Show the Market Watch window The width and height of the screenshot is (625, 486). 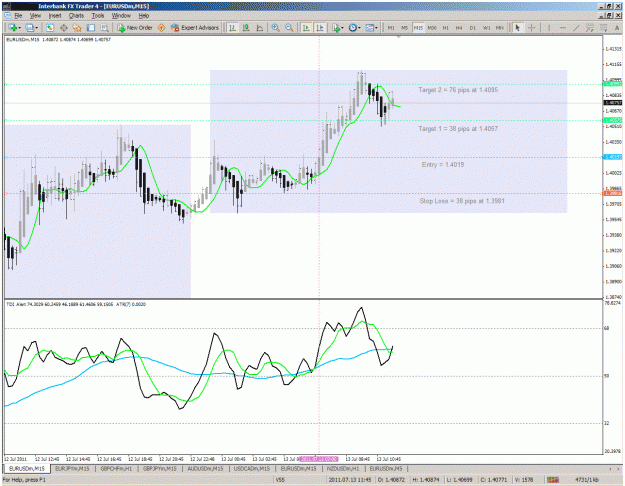point(49,28)
